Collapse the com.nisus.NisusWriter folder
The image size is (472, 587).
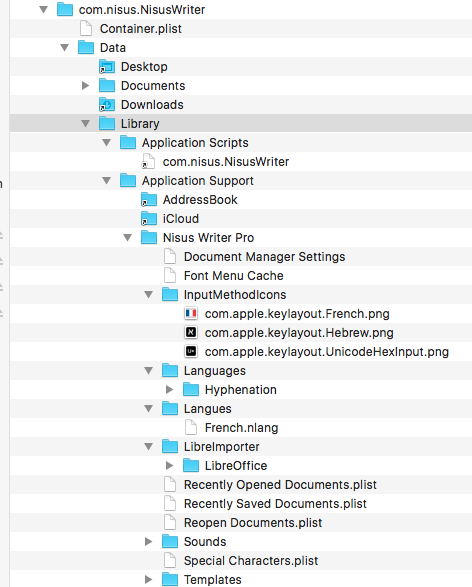click(44, 10)
